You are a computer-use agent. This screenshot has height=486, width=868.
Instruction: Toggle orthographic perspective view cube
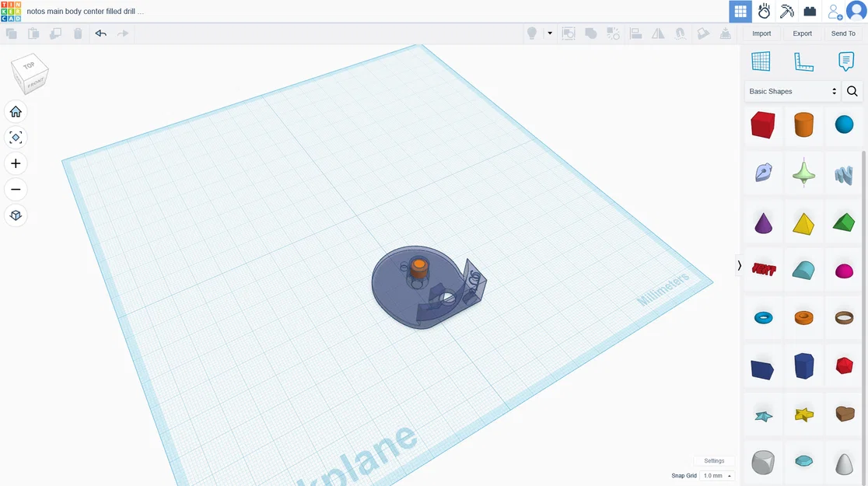click(16, 215)
